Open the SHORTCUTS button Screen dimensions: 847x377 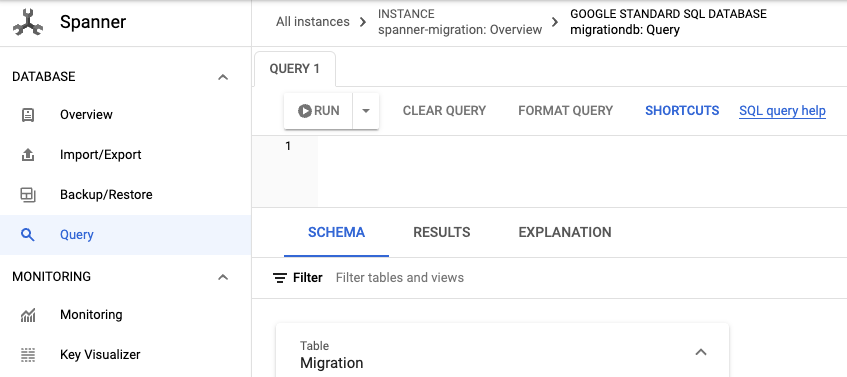tap(682, 111)
